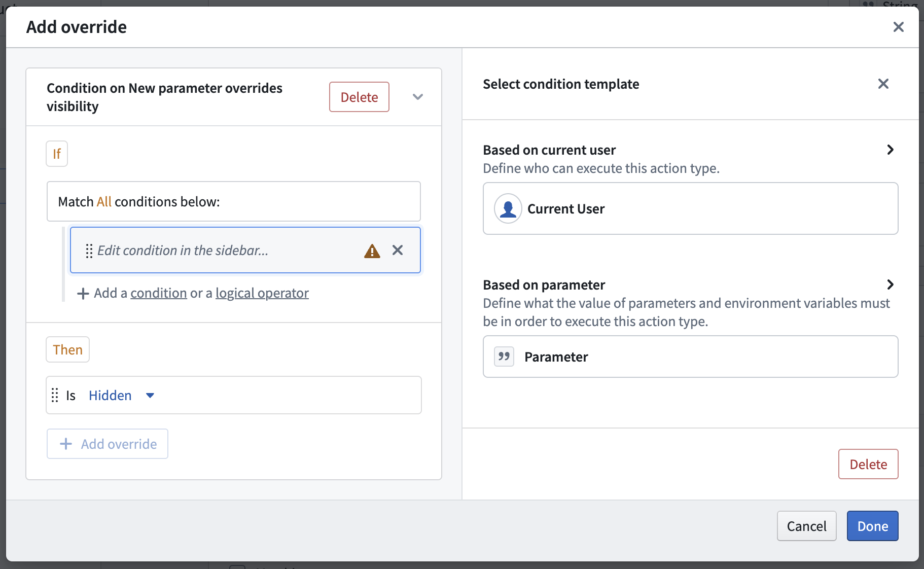Grab the drag handle of the condition row
The width and height of the screenshot is (924, 569).
(x=89, y=251)
